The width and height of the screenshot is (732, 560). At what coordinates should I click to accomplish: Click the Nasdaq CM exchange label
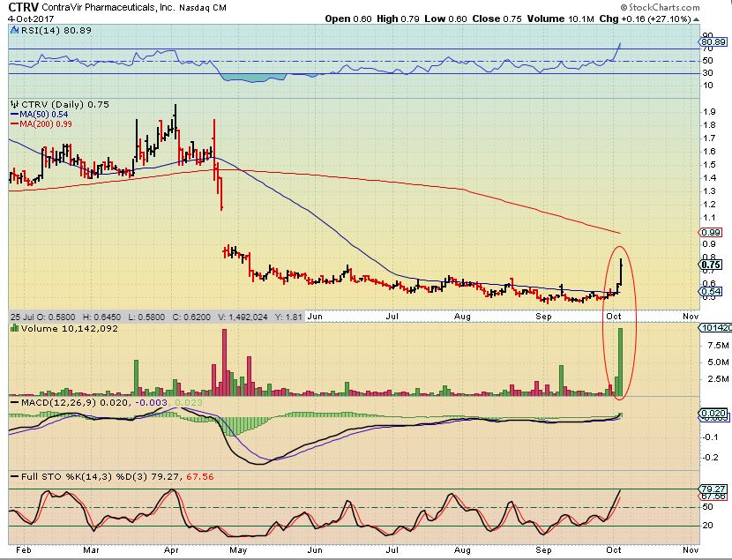204,7
